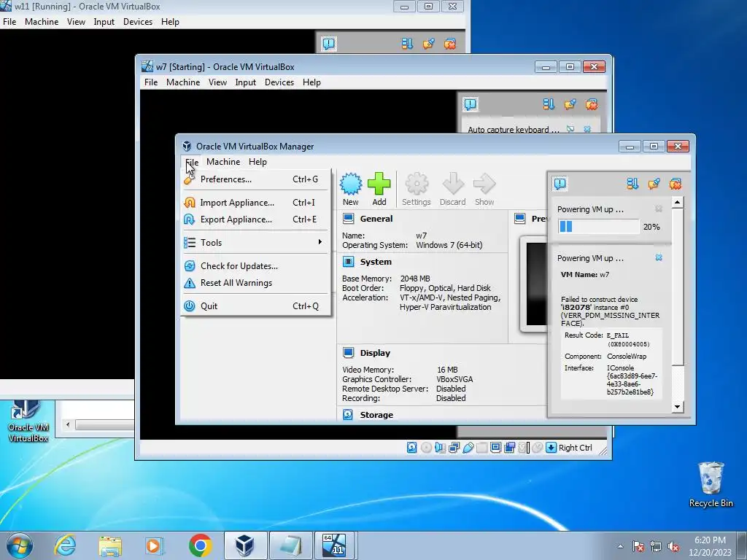Click the volume tray icon

tap(673, 546)
